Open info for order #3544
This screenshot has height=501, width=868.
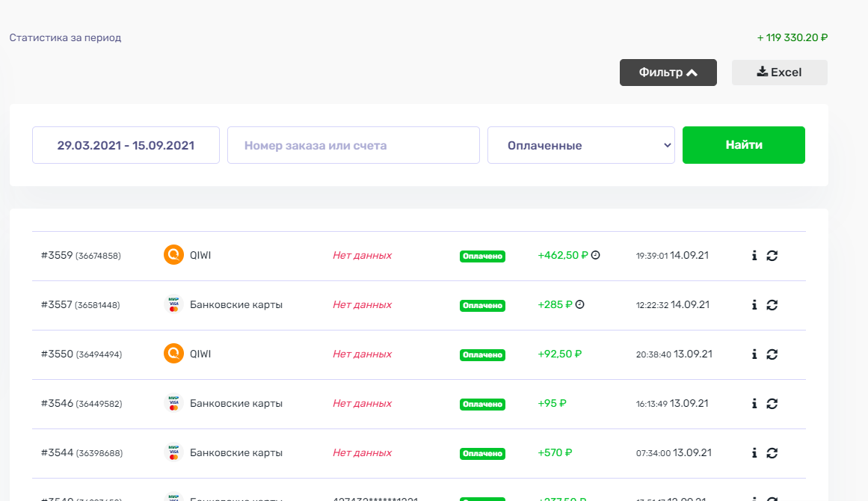(754, 452)
